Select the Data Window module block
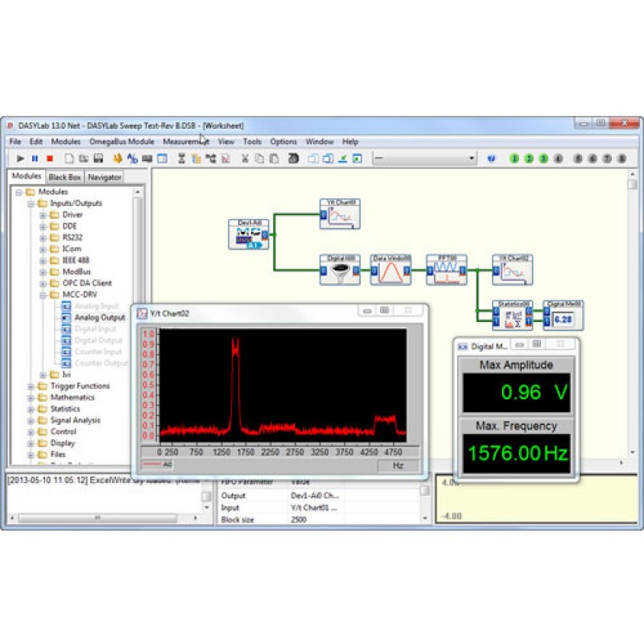644x644 pixels. click(390, 270)
